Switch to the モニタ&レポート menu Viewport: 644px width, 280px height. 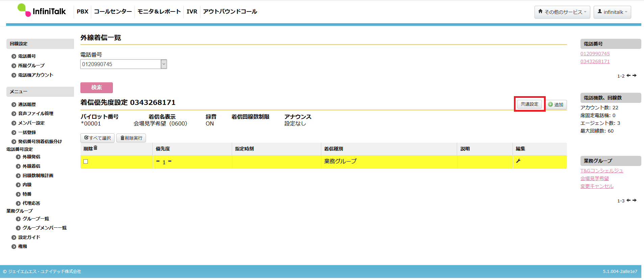159,11
